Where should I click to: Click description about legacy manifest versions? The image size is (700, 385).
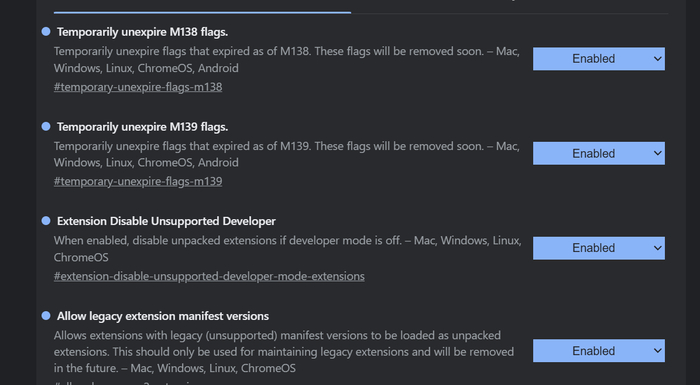tap(284, 352)
